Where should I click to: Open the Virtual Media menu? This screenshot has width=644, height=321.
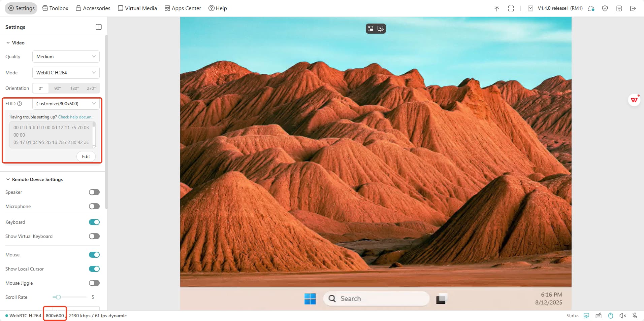137,8
